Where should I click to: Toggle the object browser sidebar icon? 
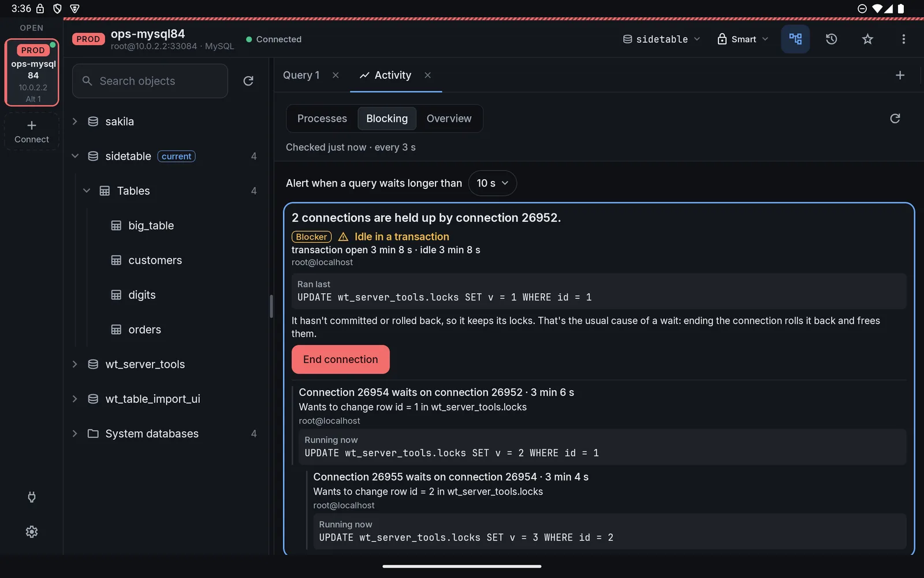pos(795,39)
